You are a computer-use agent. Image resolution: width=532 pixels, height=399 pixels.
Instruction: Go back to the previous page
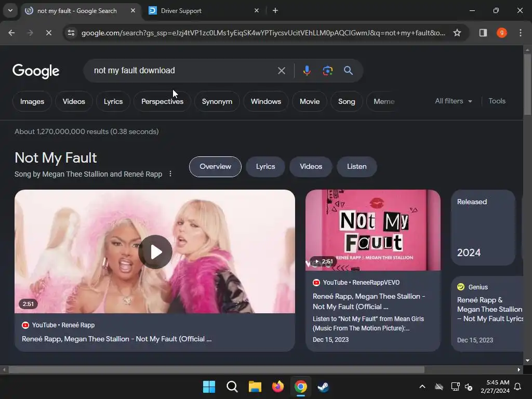11,33
